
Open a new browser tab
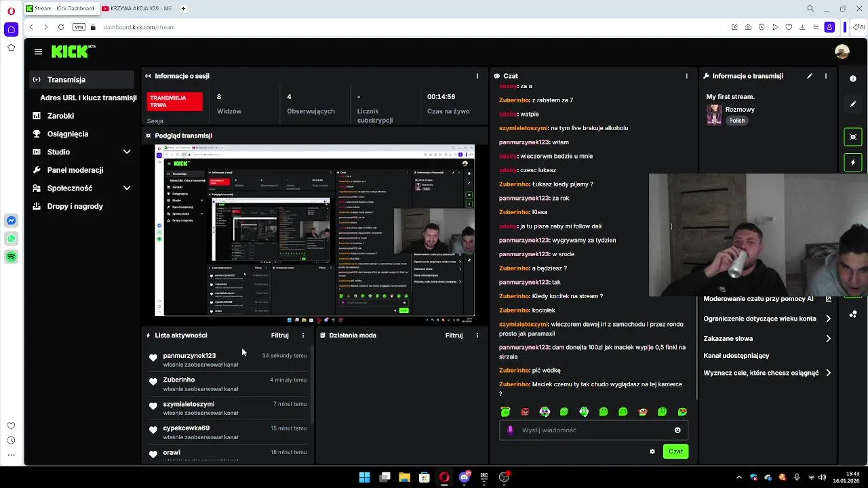183,8
